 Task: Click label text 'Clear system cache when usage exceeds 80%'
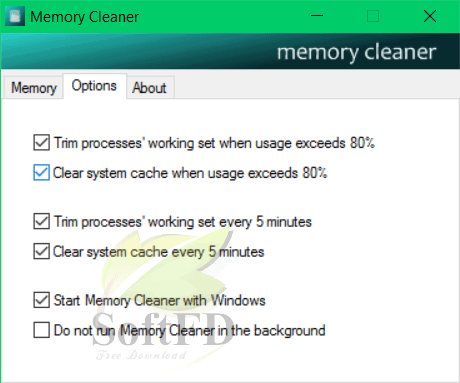pyautogui.click(x=190, y=173)
